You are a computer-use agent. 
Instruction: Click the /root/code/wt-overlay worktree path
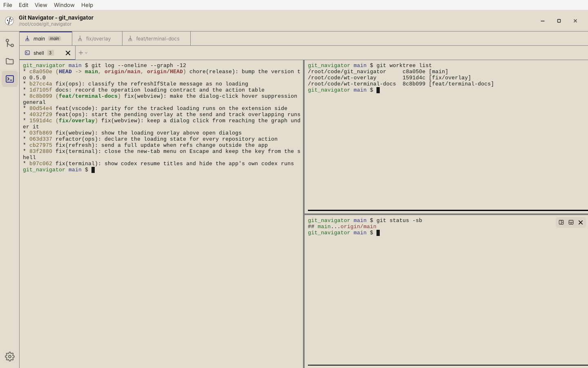point(342,78)
